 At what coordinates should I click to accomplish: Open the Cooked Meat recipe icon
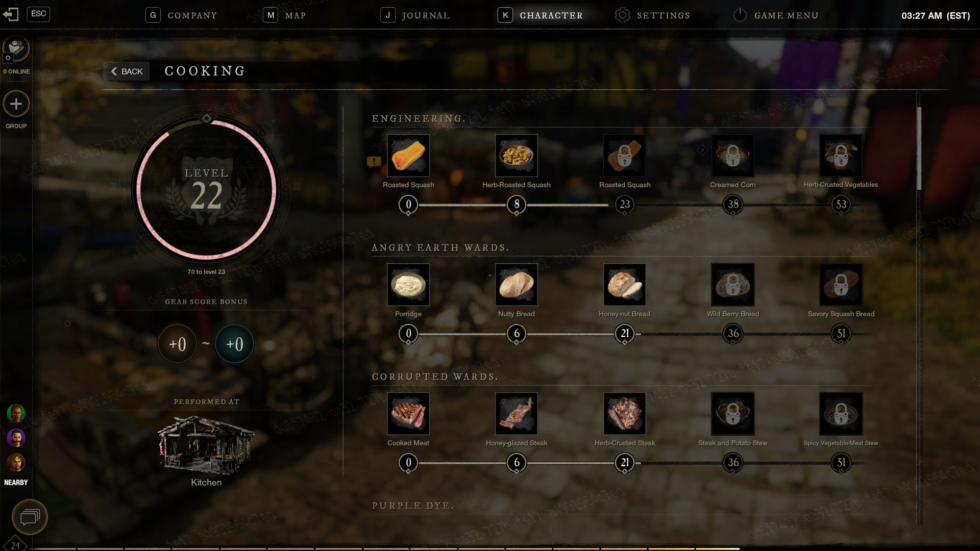408,414
